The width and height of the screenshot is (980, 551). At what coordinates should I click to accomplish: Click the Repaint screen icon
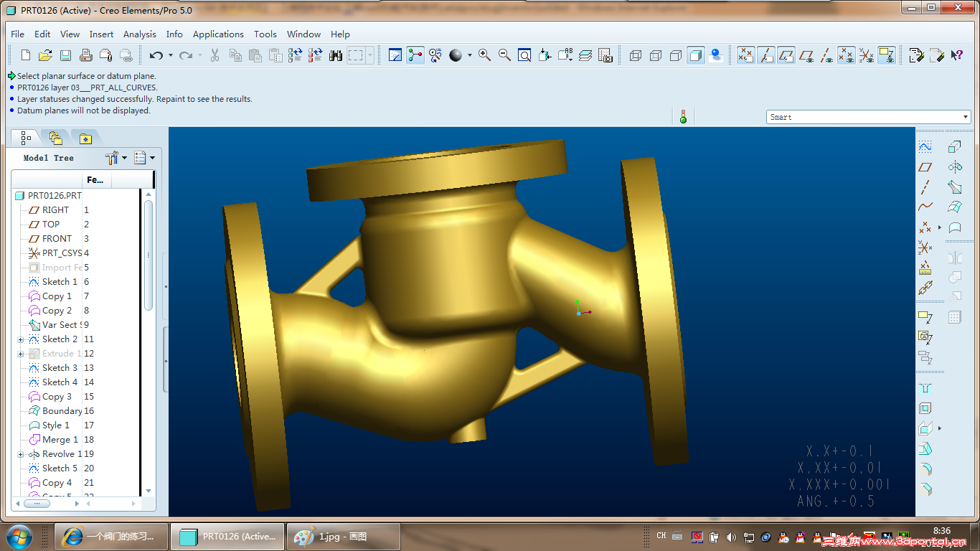[x=395, y=55]
